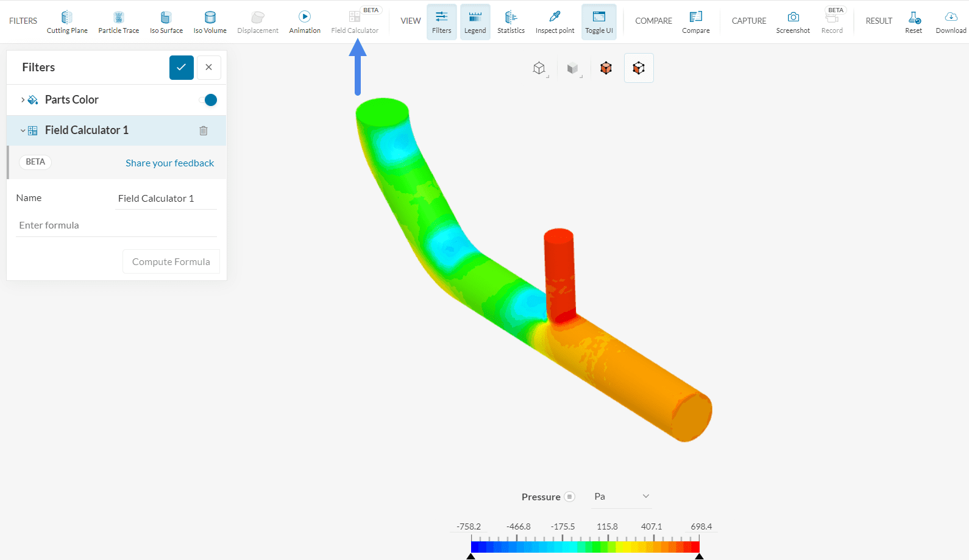This screenshot has height=560, width=969.
Task: Expand the Parts Color section
Action: pyautogui.click(x=23, y=100)
